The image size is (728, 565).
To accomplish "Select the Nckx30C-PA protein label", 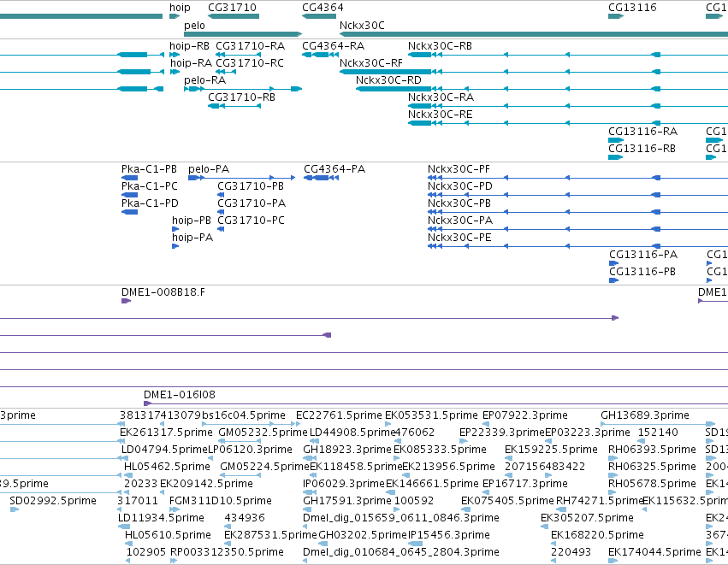I will coord(460,221).
